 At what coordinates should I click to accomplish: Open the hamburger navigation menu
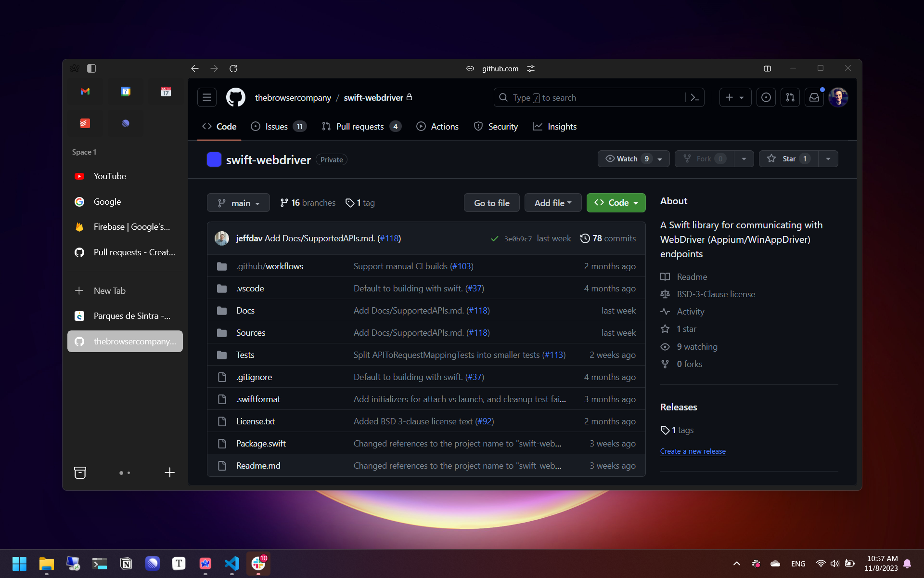coord(207,98)
